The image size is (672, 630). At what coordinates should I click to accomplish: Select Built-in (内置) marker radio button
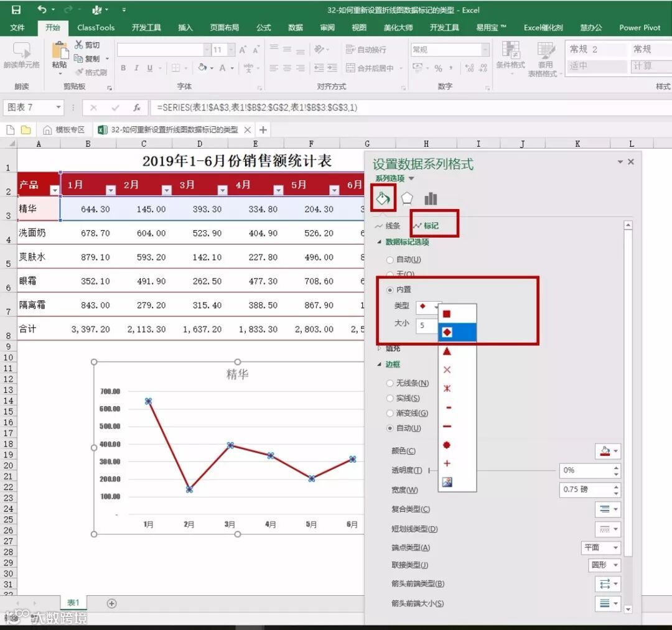(390, 290)
